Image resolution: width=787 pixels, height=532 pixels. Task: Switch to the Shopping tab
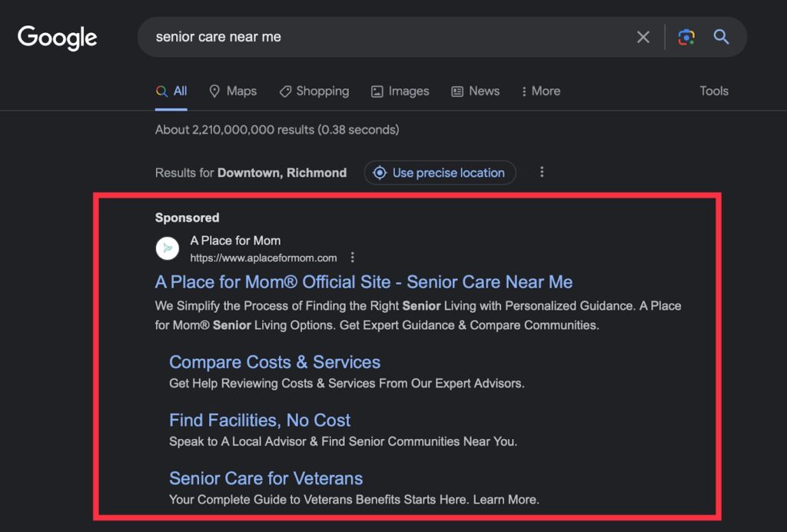pos(314,91)
